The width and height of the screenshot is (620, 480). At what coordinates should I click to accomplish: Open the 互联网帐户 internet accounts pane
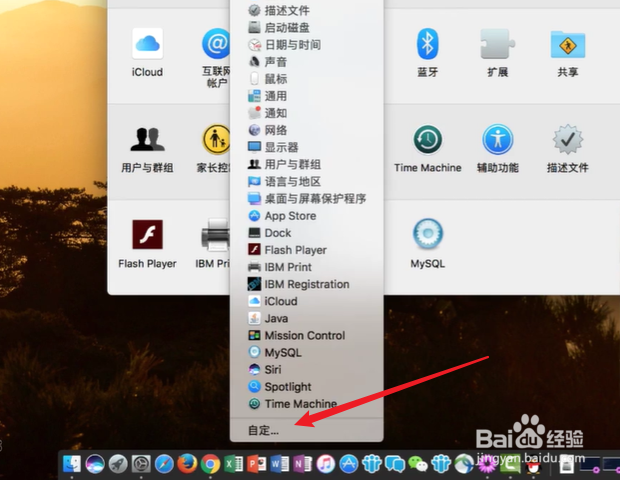click(216, 44)
